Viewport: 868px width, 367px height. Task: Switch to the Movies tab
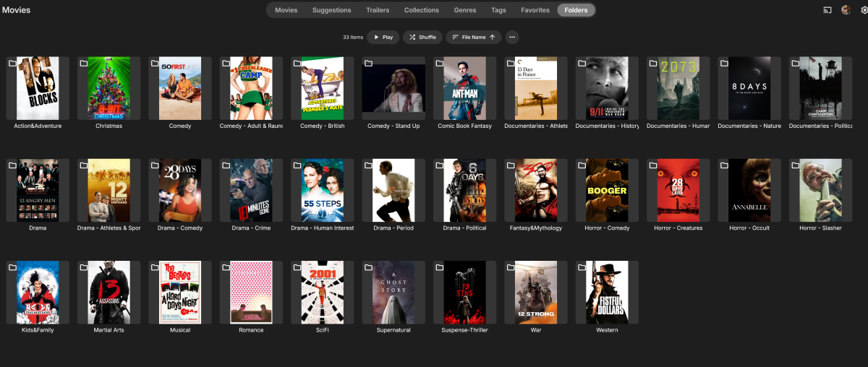(x=286, y=10)
